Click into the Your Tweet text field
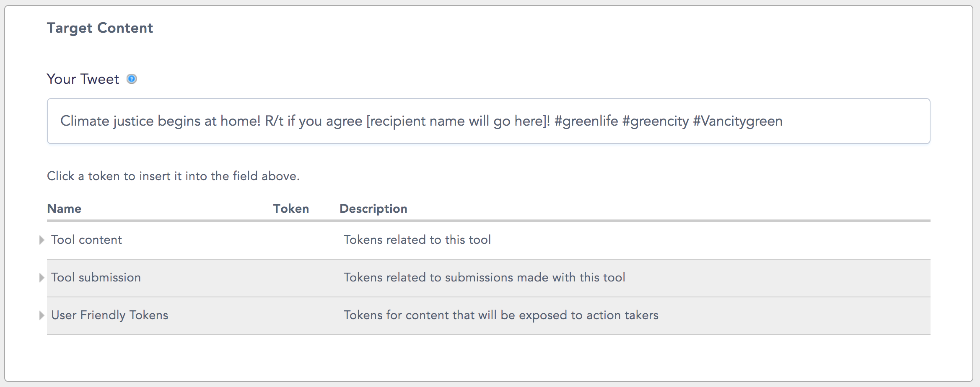 (488, 121)
